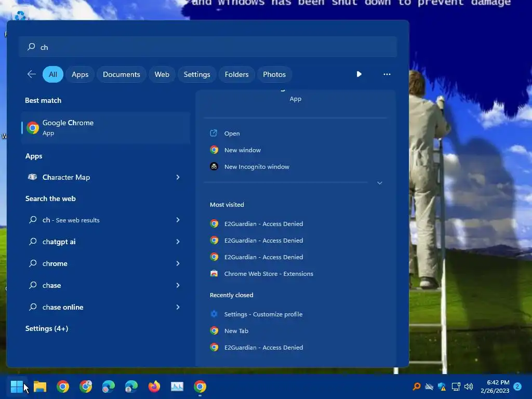Switch to the Web filter
532x399 pixels.
pos(162,74)
